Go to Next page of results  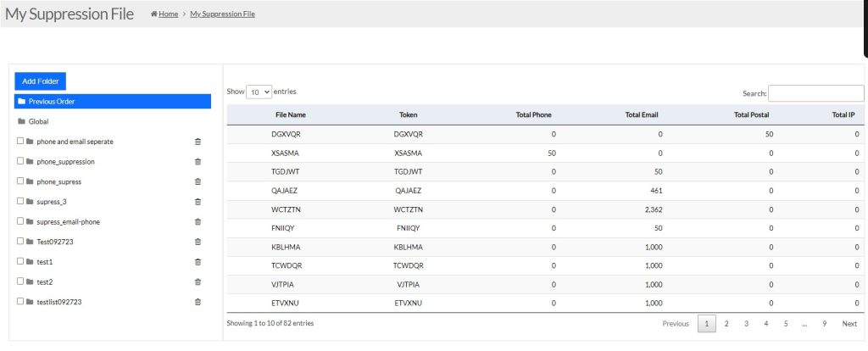coord(849,324)
